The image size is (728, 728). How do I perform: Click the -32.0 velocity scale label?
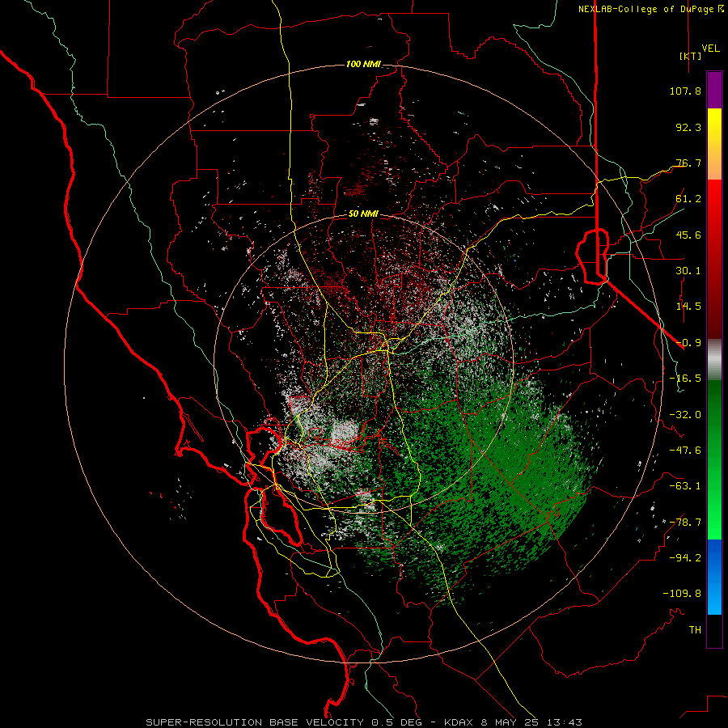click(685, 415)
